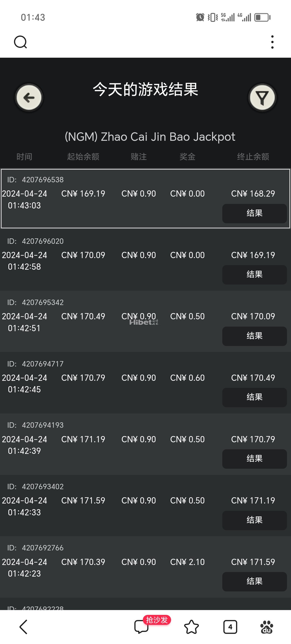The width and height of the screenshot is (291, 644).
Task: Open the round filter funnel button
Action: point(262,98)
